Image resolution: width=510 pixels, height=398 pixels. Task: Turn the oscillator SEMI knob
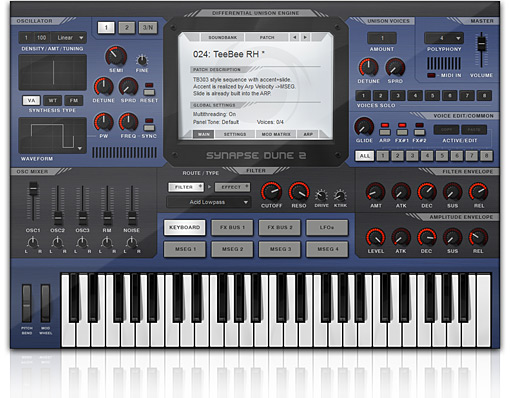pos(116,56)
